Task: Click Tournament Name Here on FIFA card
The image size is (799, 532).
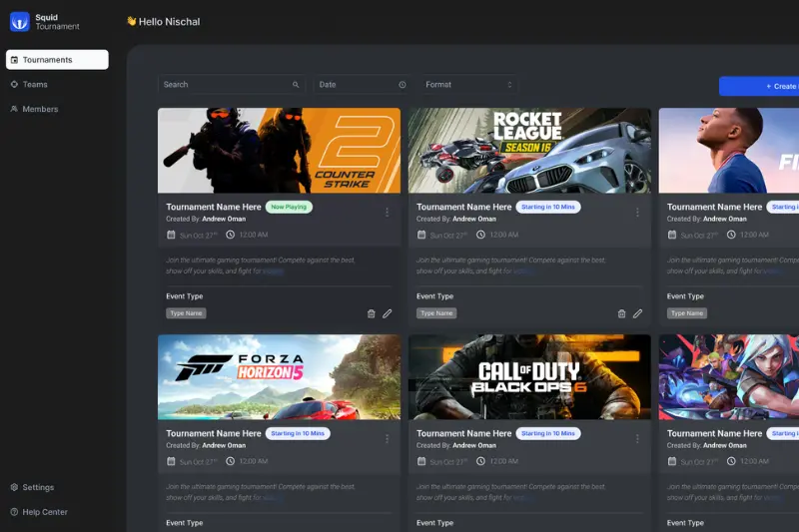Action: coord(714,208)
